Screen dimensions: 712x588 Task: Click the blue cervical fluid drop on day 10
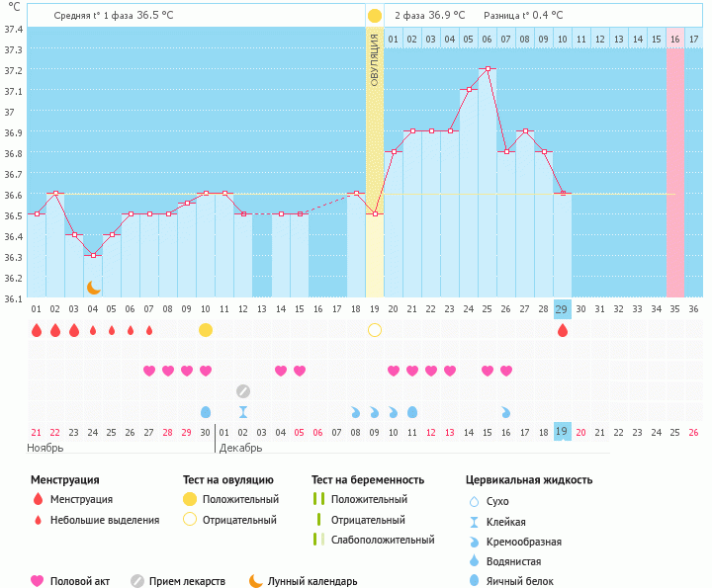click(x=206, y=411)
